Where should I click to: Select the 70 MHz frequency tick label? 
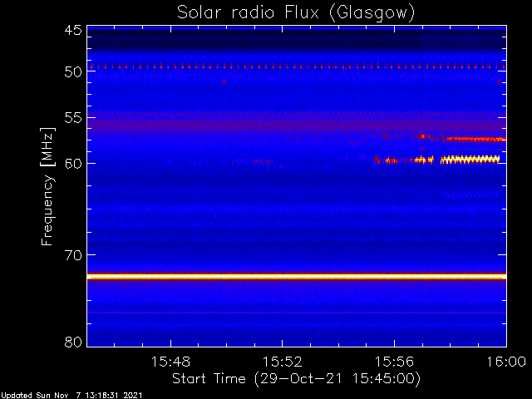click(73, 255)
